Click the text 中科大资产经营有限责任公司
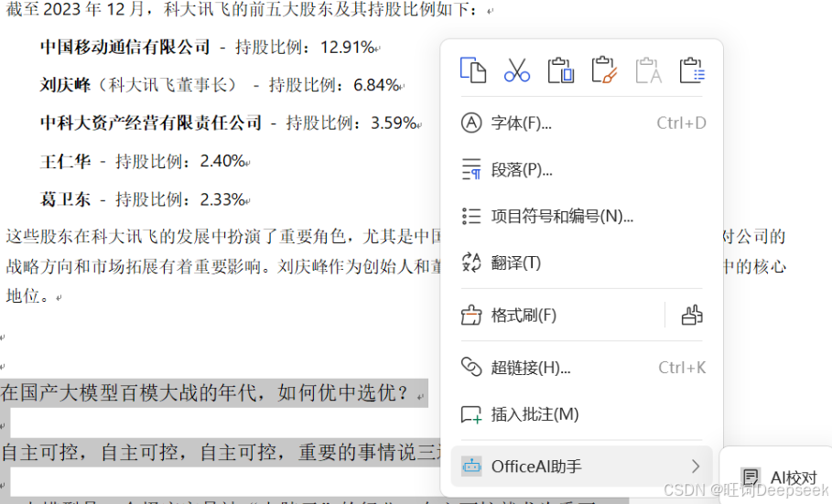Screen dimensions: 832x504 (x=151, y=123)
